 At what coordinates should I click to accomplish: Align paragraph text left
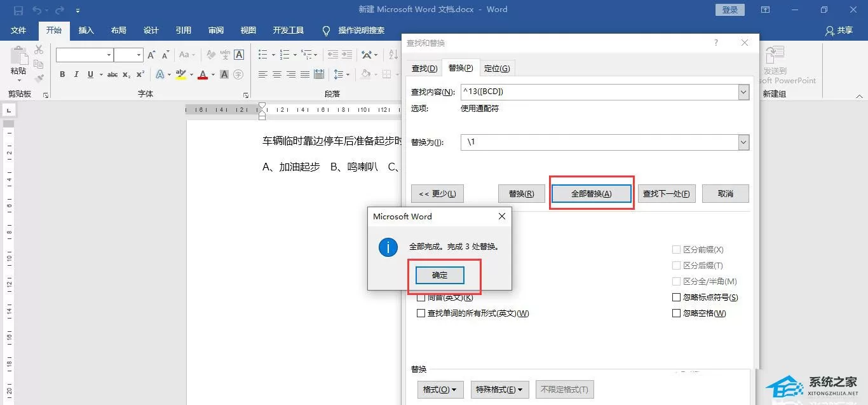[263, 74]
